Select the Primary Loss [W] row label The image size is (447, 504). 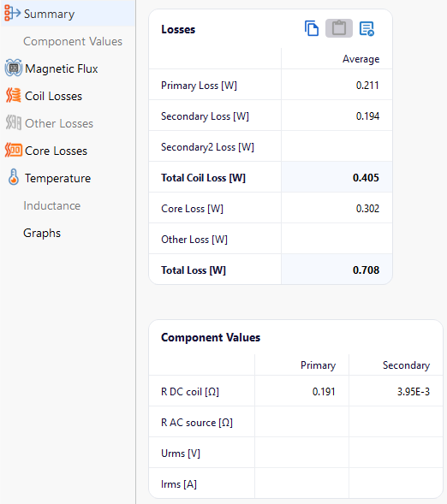pyautogui.click(x=199, y=86)
